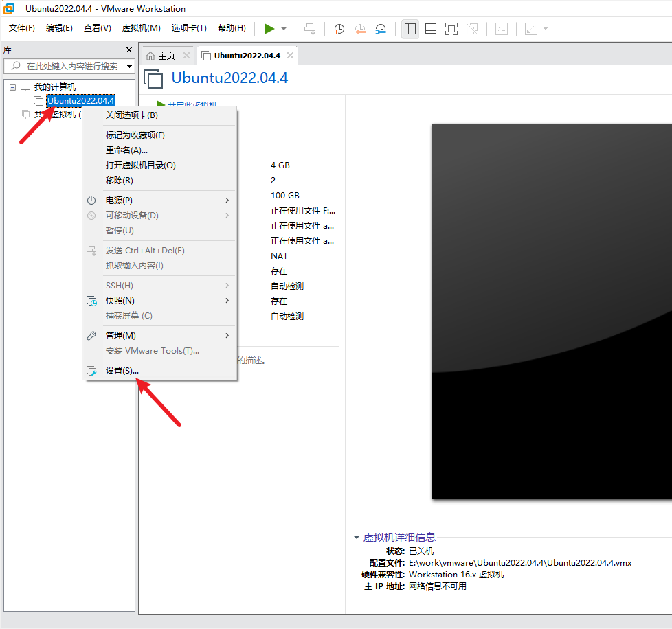Screen dimensions: 672x629
Task: Open the 快照(N) submenu
Action: tap(159, 301)
